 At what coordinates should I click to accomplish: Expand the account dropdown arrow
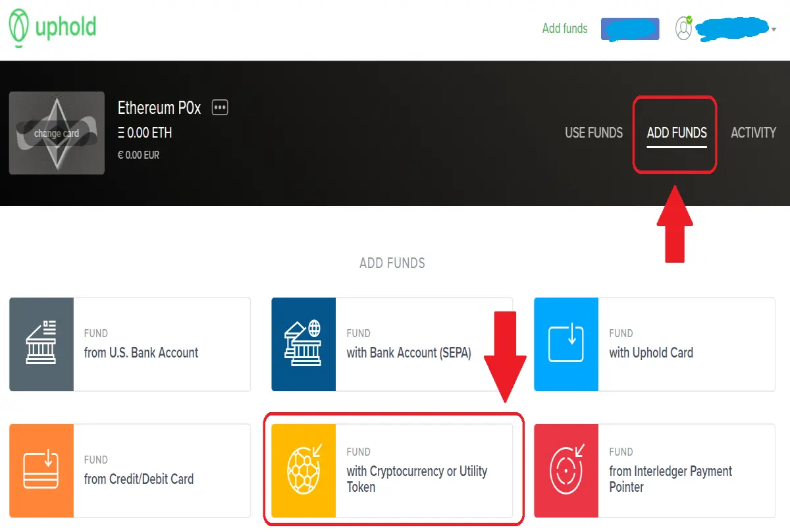click(774, 29)
